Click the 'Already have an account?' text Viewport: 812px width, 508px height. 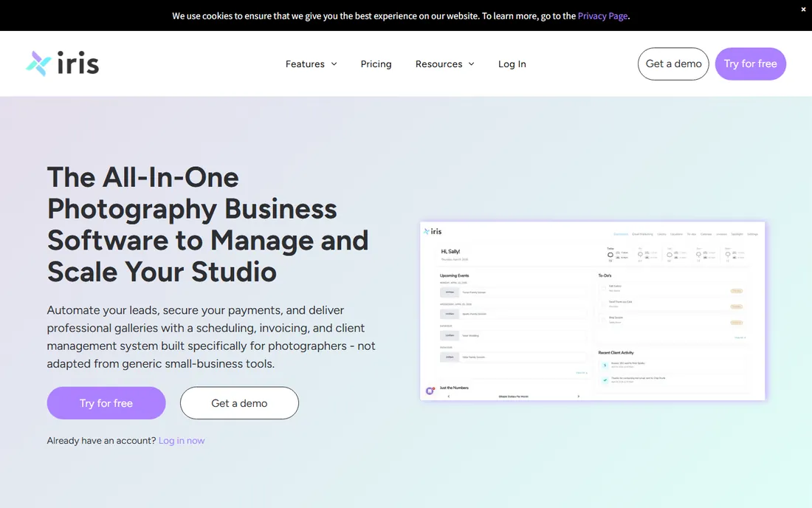(101, 441)
